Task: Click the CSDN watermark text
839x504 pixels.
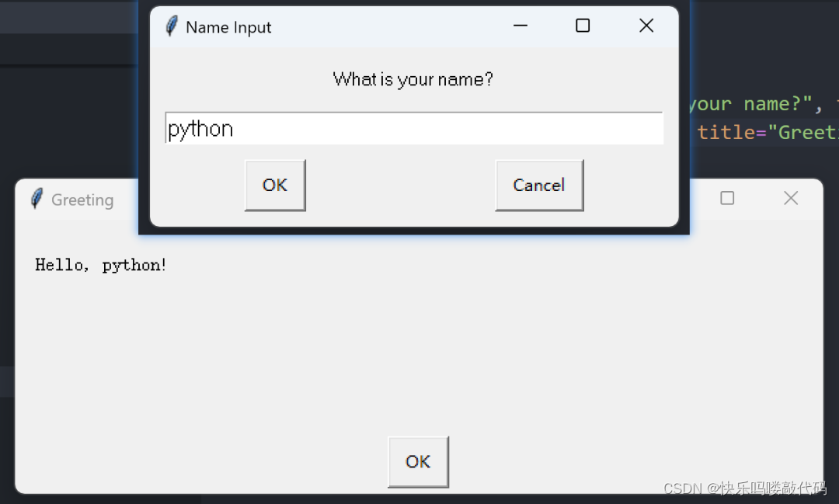Action: [747, 489]
